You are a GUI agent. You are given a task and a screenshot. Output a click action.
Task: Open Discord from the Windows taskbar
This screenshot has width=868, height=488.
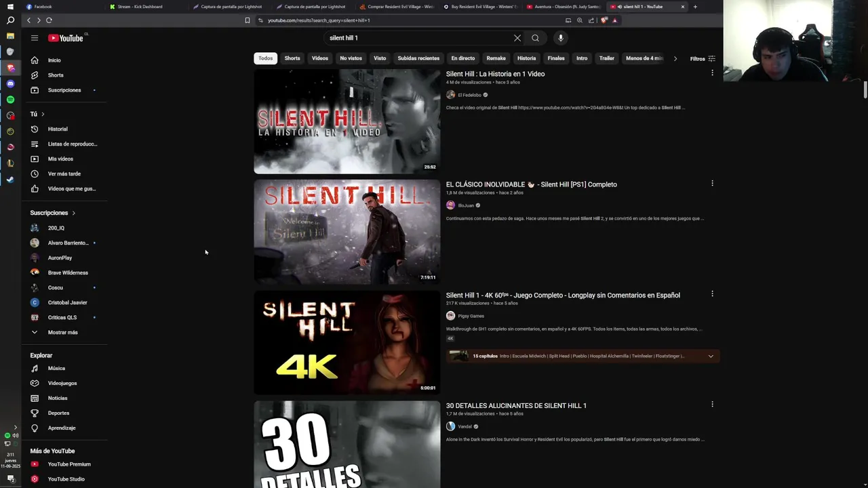pyautogui.click(x=10, y=83)
